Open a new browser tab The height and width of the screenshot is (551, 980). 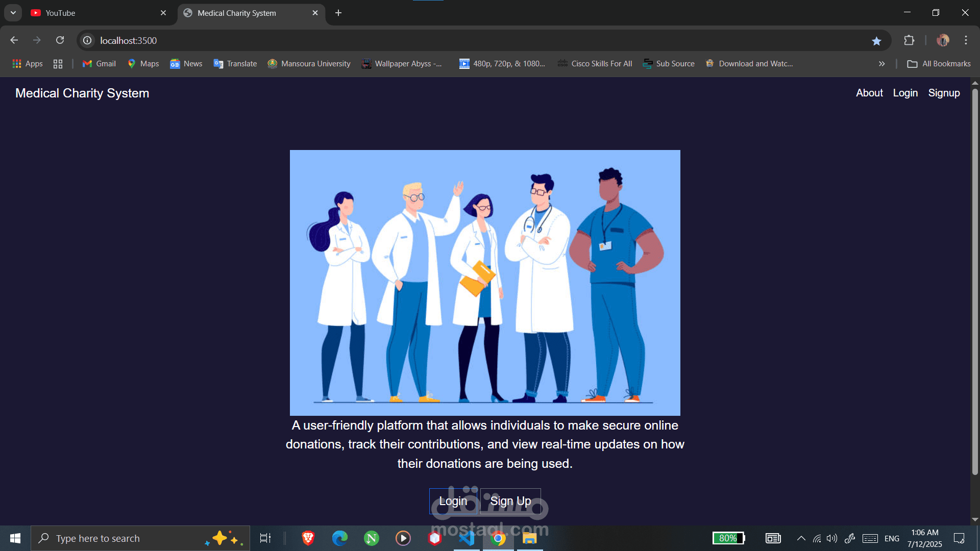tap(338, 13)
